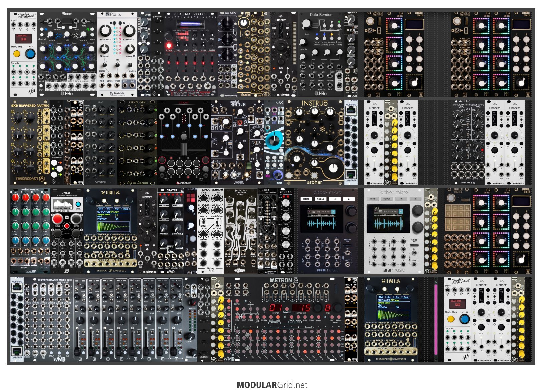Click the Zadar module title

67,193
